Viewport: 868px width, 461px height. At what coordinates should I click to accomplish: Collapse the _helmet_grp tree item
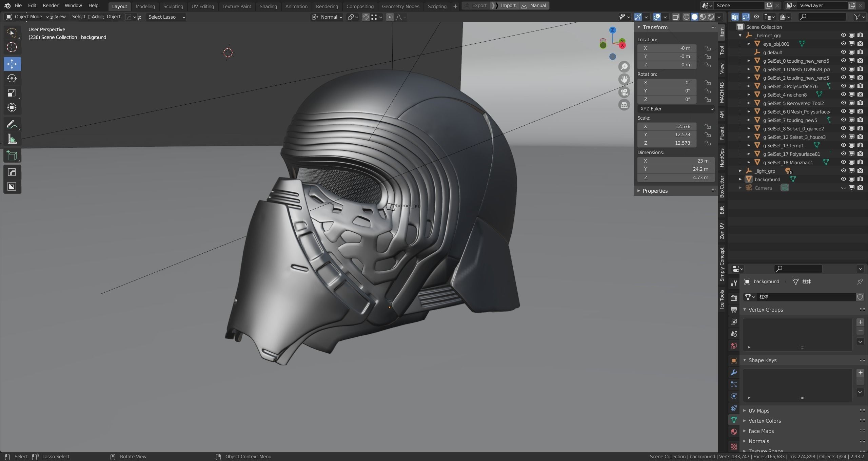pyautogui.click(x=740, y=36)
